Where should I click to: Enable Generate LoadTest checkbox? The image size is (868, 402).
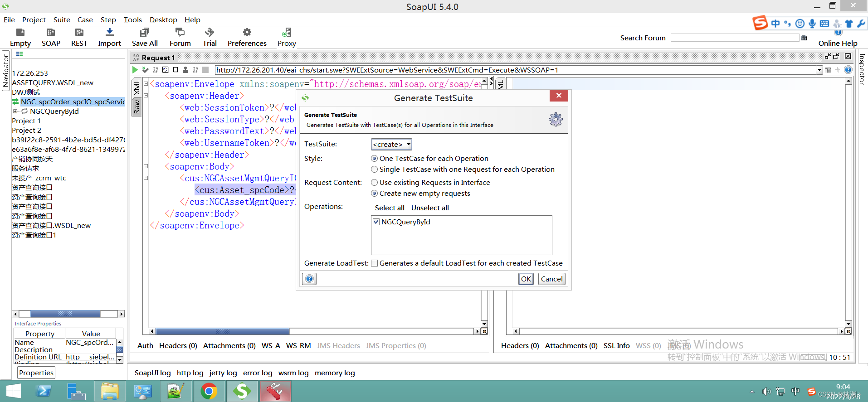click(375, 263)
